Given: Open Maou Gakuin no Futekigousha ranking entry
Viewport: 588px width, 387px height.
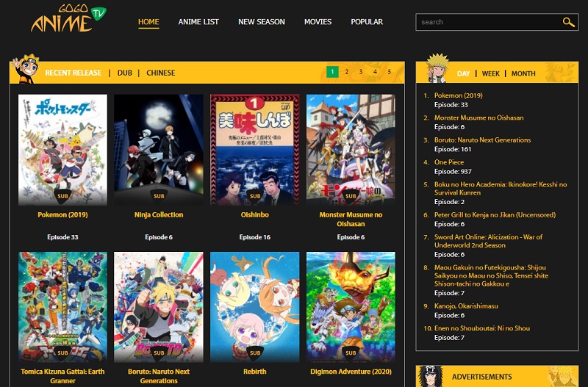Looking at the screenshot, I should coord(491,275).
